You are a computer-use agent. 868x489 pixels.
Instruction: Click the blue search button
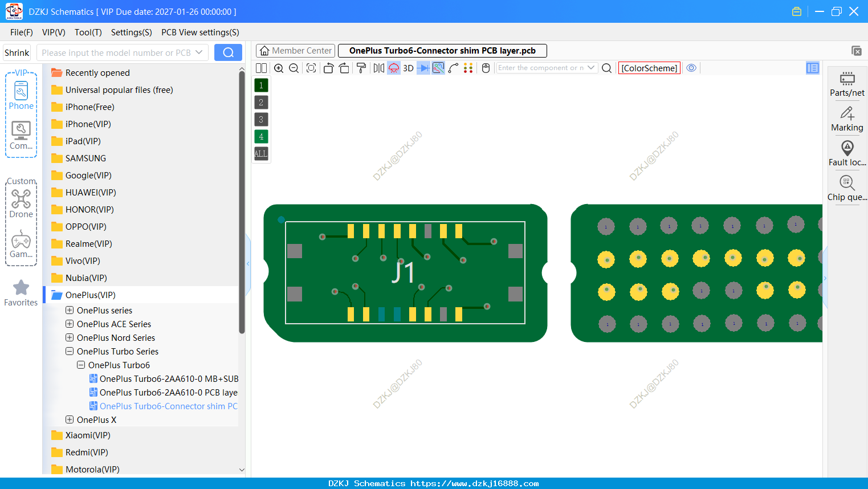coord(228,52)
